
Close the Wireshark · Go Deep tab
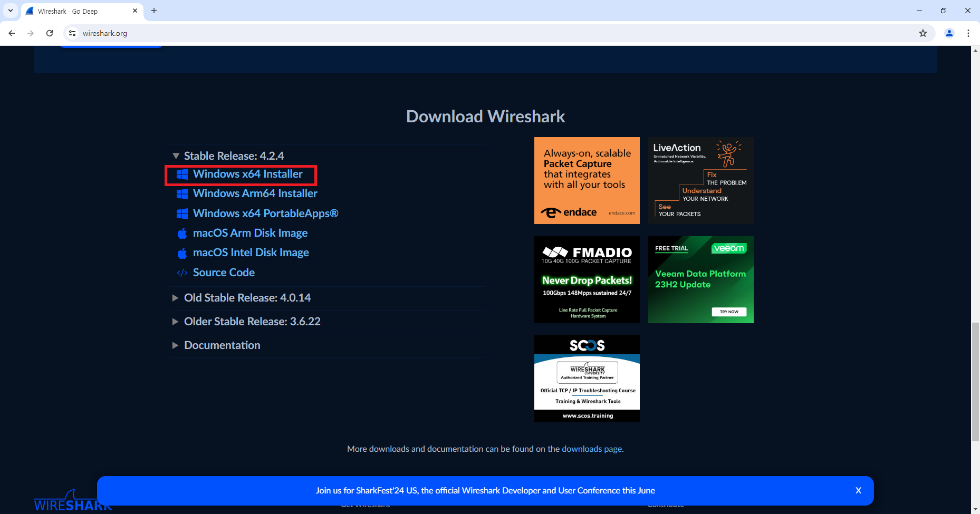pyautogui.click(x=135, y=11)
